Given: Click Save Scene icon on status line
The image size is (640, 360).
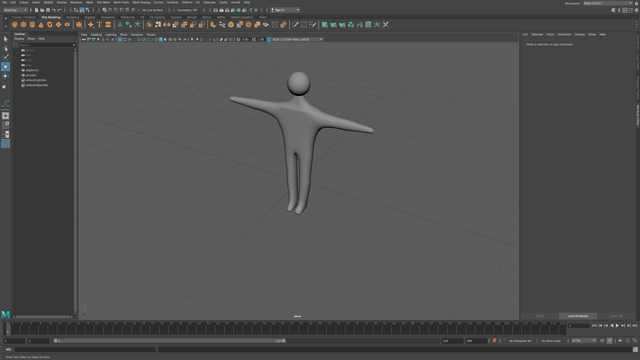Looking at the screenshot, I should click(x=48, y=10).
